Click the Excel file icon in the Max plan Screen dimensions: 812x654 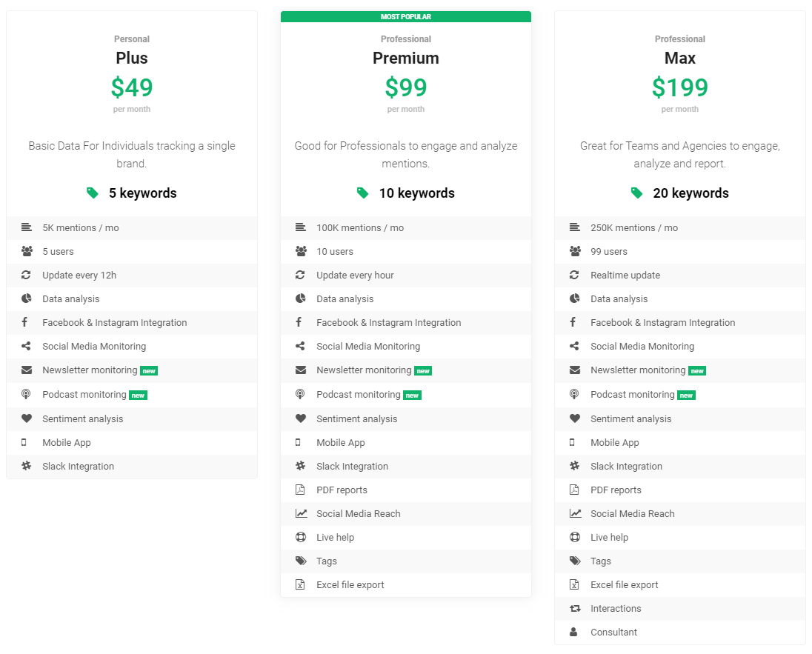[x=574, y=584]
